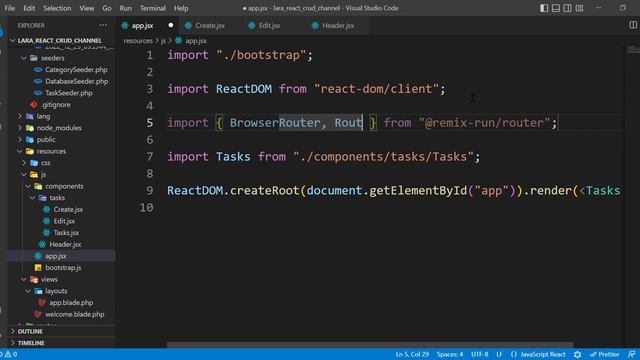Open the File menu
The image size is (640, 360).
pyautogui.click(x=10, y=8)
